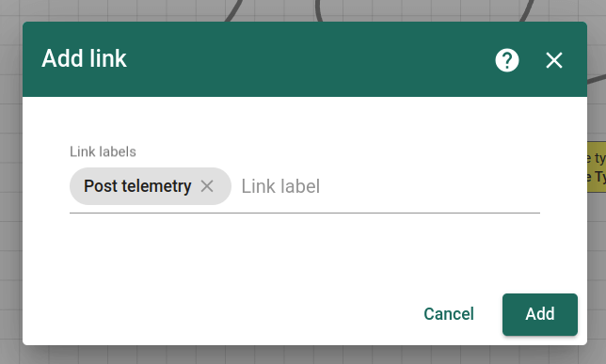Focus the Link label input field
This screenshot has height=364, width=606.
tap(390, 186)
